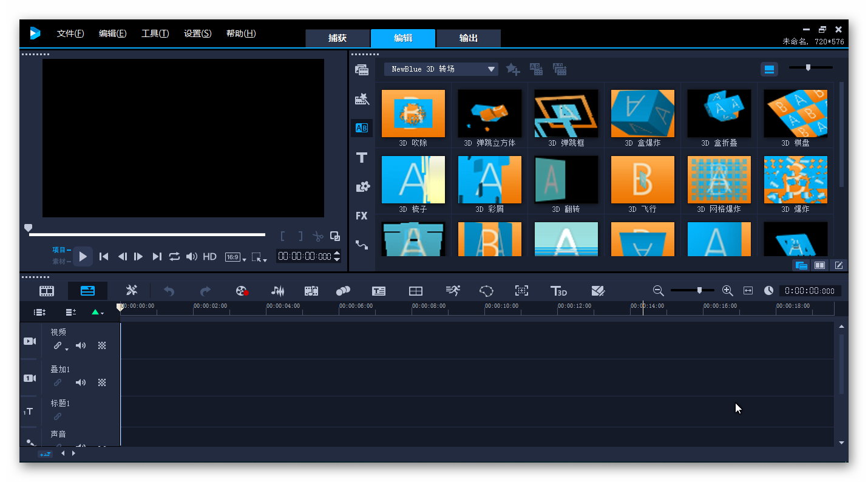Switch to Storyboard view
The width and height of the screenshot is (868, 482).
(x=47, y=291)
